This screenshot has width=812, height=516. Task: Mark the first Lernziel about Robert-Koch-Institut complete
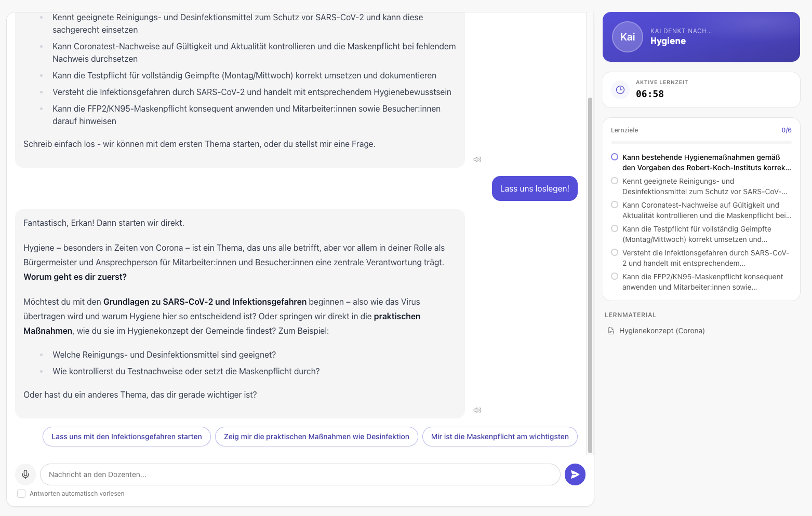pos(615,156)
